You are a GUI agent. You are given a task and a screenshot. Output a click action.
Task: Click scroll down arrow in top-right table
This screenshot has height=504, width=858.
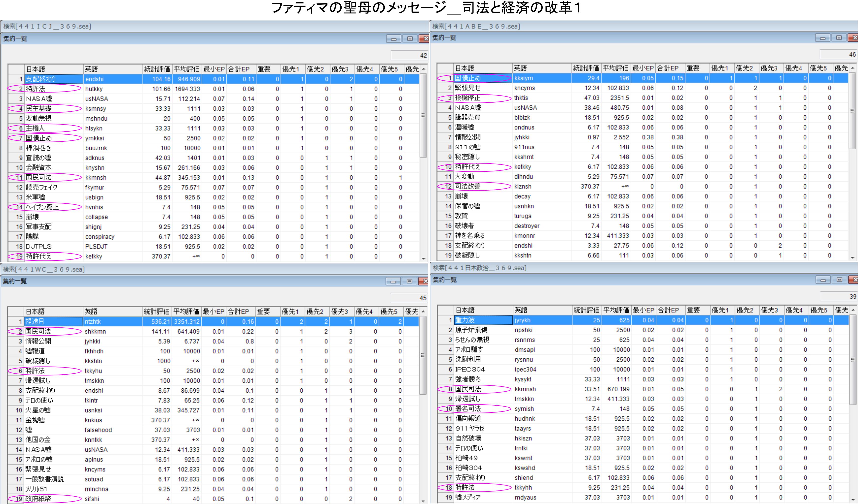point(853,258)
